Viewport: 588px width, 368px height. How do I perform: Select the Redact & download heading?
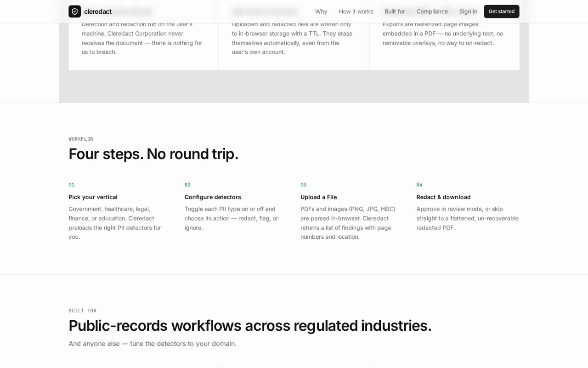pos(443,197)
